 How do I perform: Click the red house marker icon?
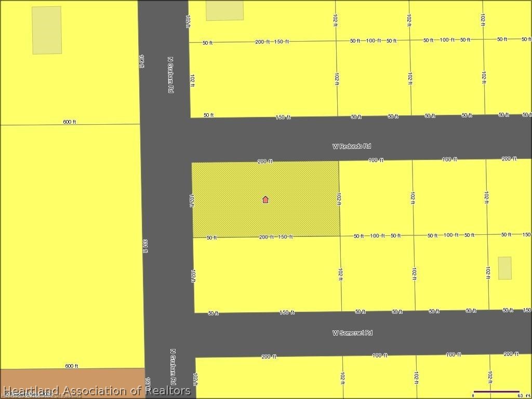[x=265, y=199]
